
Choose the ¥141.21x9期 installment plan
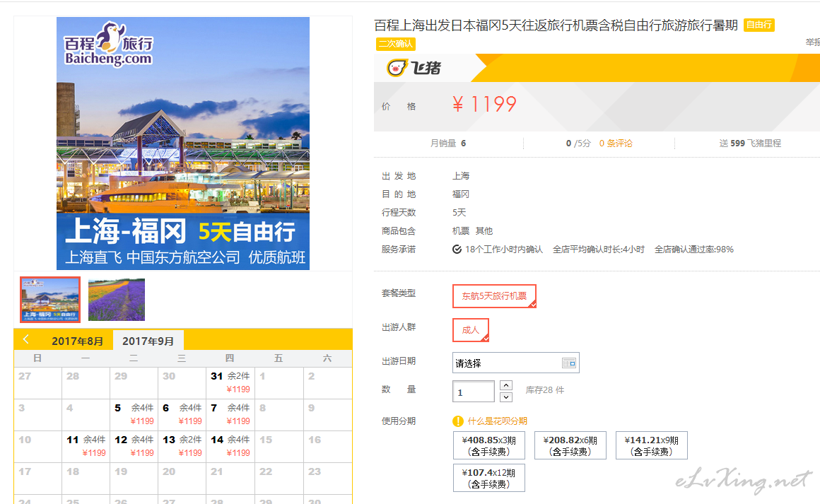652,445
